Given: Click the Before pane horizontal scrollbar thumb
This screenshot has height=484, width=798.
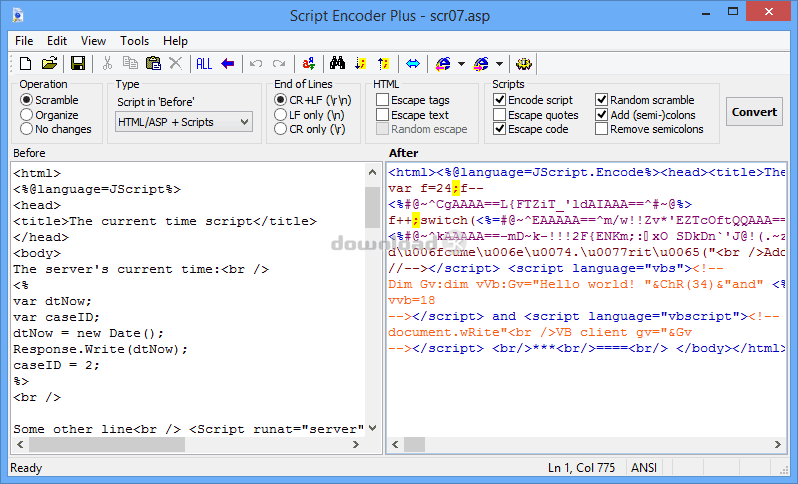Looking at the screenshot, I should pos(107,444).
